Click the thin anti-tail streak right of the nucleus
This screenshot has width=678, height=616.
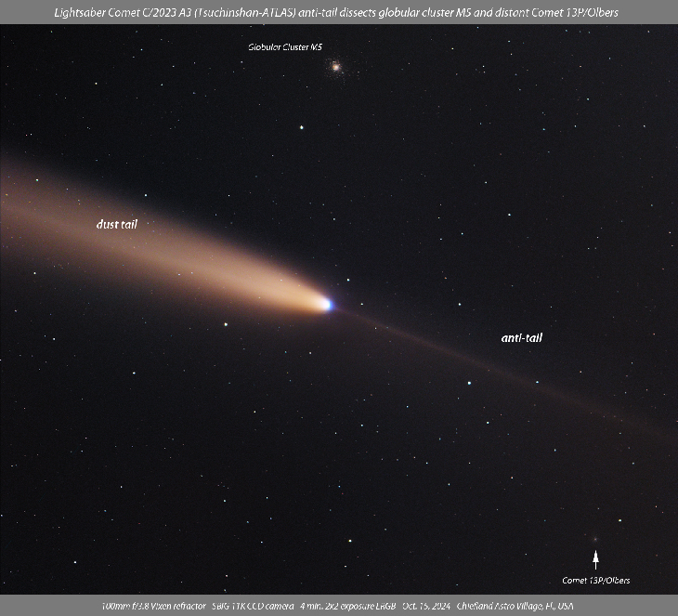tap(437, 348)
